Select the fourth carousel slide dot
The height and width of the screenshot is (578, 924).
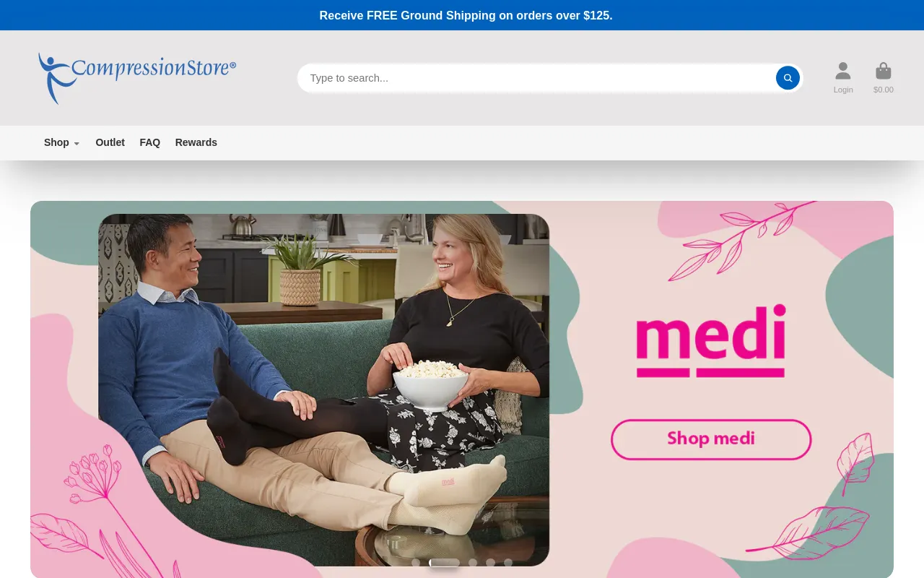coord(491,563)
